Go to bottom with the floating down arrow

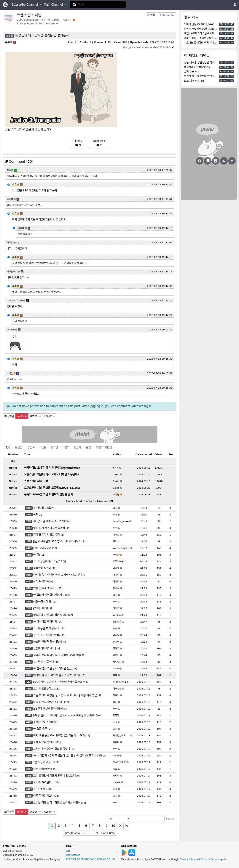click(x=232, y=161)
